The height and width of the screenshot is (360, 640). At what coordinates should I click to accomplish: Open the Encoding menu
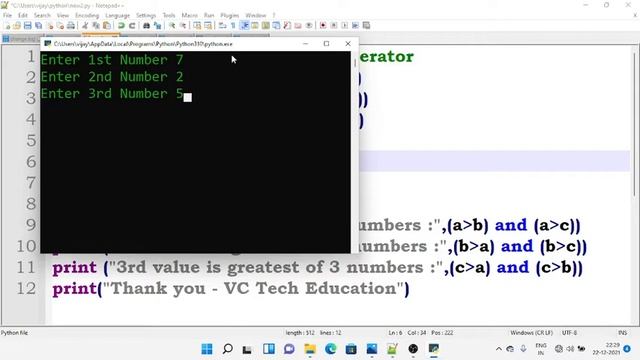87,15
